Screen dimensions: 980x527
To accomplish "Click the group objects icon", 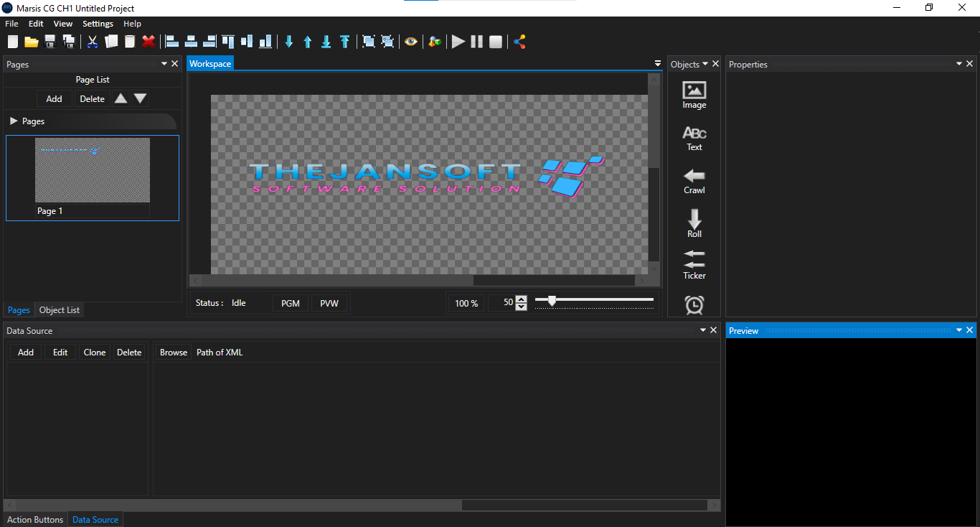I will [369, 42].
